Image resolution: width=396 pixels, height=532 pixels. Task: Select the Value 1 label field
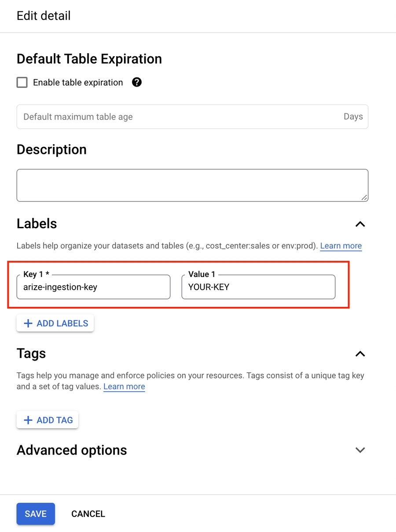point(258,288)
